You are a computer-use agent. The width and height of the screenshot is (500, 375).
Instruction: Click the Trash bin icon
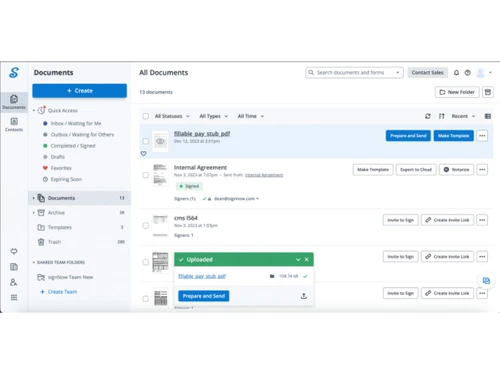click(x=41, y=242)
